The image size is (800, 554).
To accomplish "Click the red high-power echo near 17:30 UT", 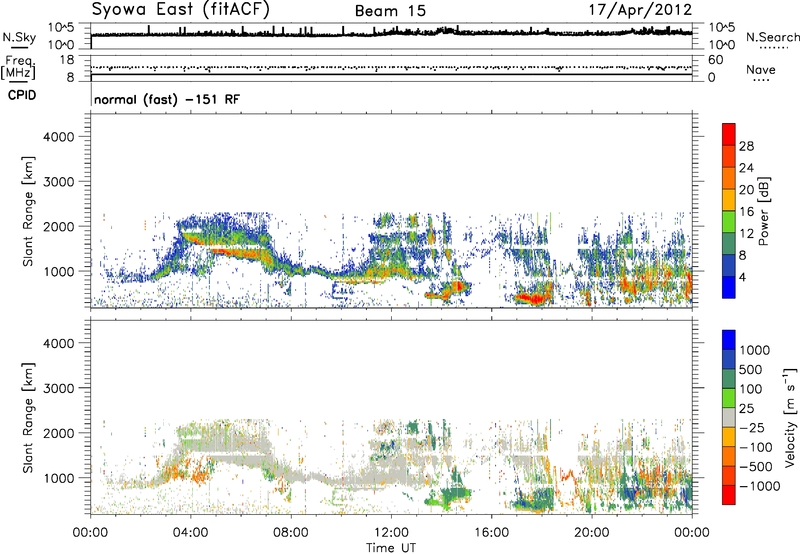I will (x=531, y=298).
